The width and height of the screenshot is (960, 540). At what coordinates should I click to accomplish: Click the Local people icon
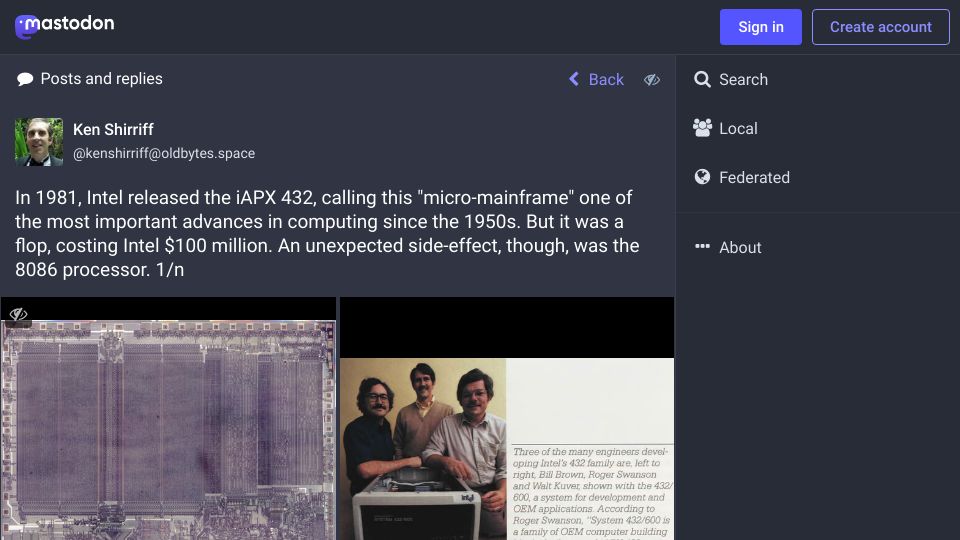[x=702, y=128]
